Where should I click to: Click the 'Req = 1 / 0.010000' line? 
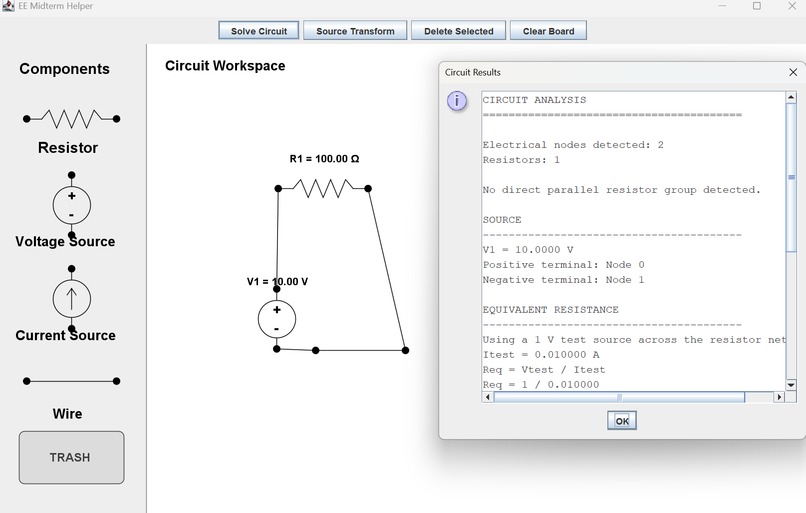541,384
